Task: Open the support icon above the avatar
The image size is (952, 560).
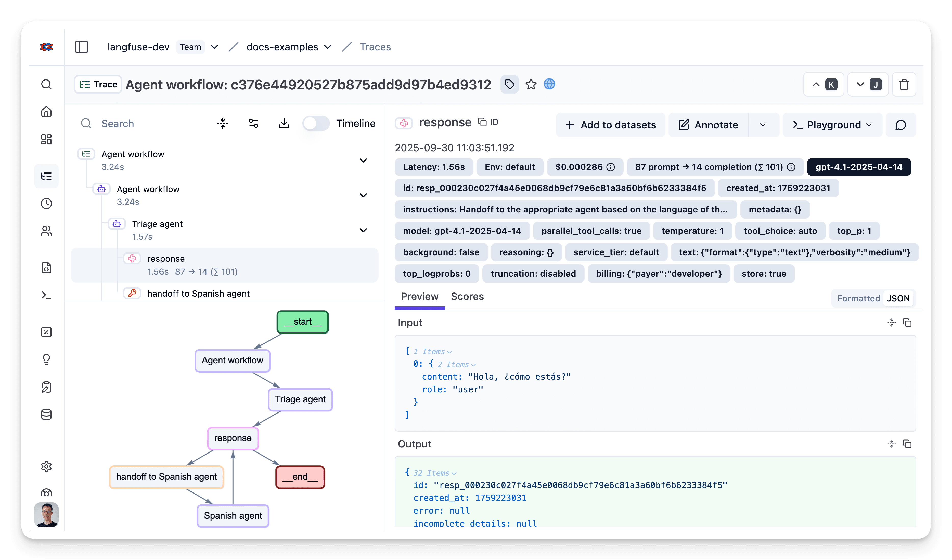Action: tap(46, 493)
